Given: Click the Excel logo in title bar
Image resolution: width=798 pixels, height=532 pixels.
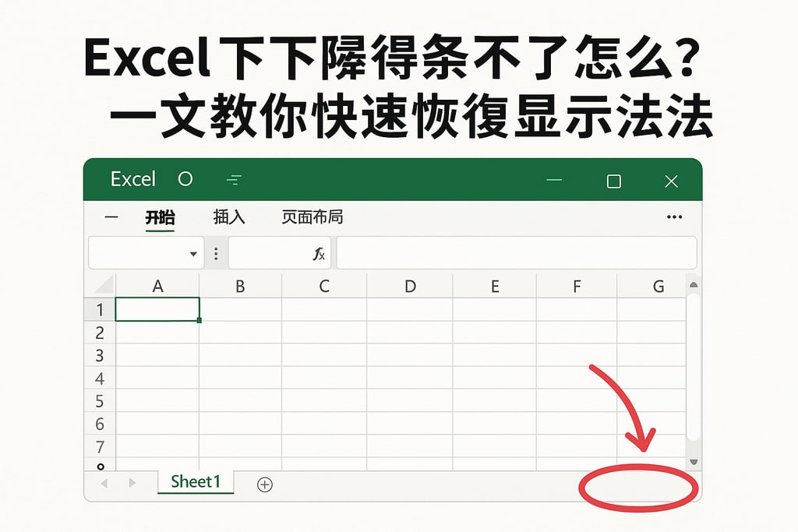Looking at the screenshot, I should pyautogui.click(x=132, y=178).
